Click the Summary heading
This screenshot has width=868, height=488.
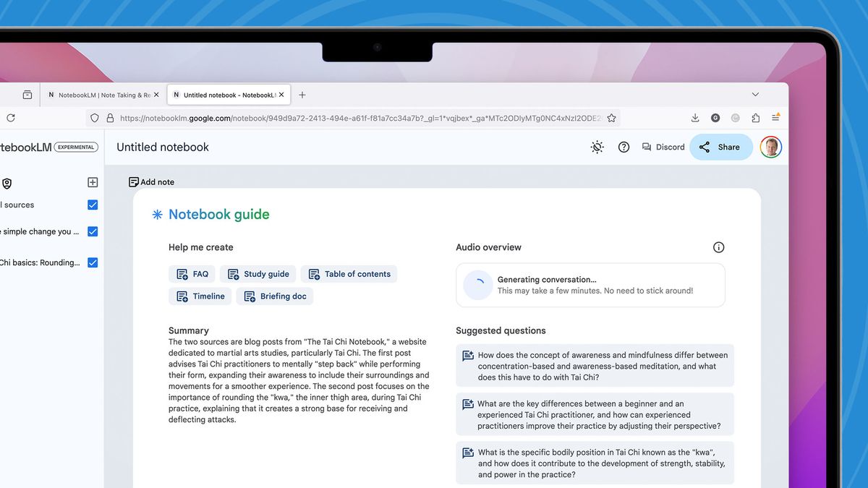[x=189, y=330]
